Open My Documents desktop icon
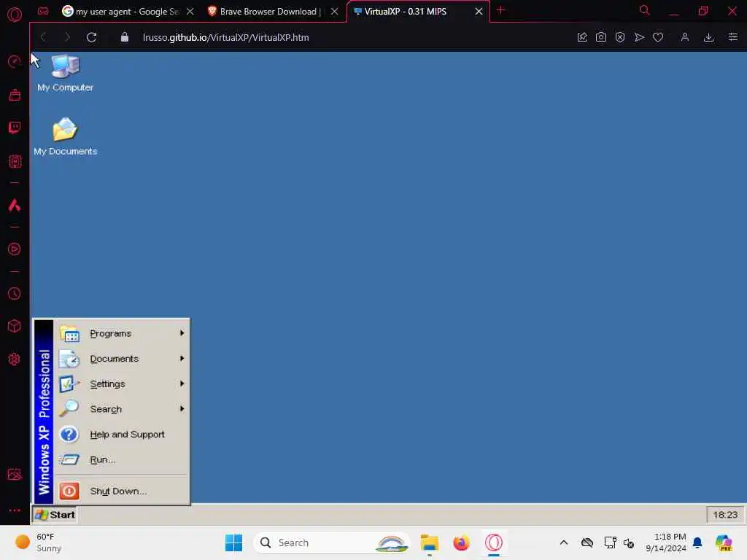This screenshot has height=560, width=747. coord(65,136)
